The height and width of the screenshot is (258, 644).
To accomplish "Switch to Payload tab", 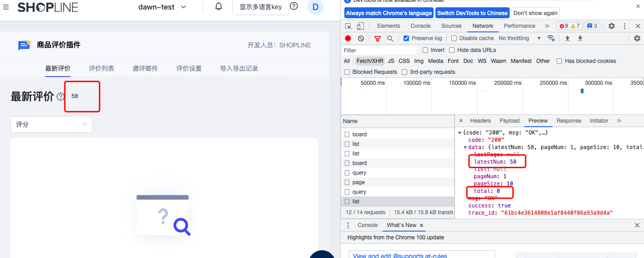I will pos(510,121).
